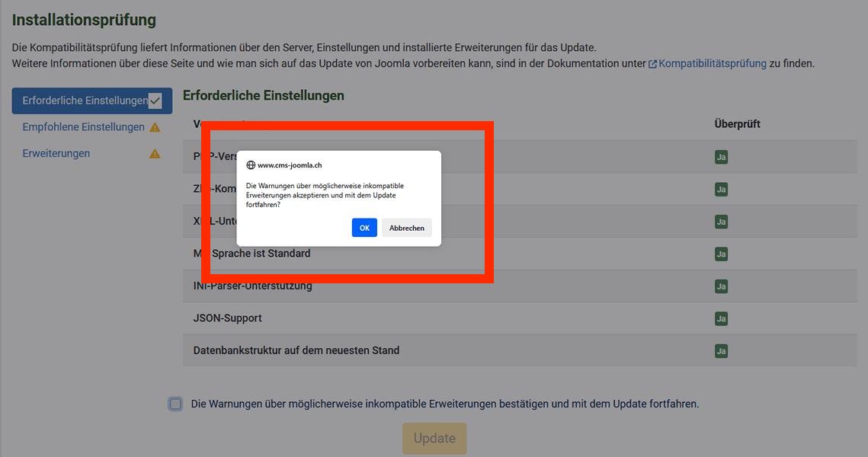This screenshot has height=457, width=868.
Task: Click the warning icon beside Erweiterungen
Action: (155, 153)
